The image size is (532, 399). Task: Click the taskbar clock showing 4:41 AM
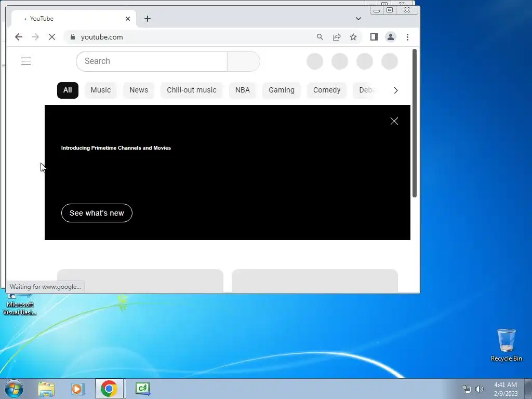[506, 389]
